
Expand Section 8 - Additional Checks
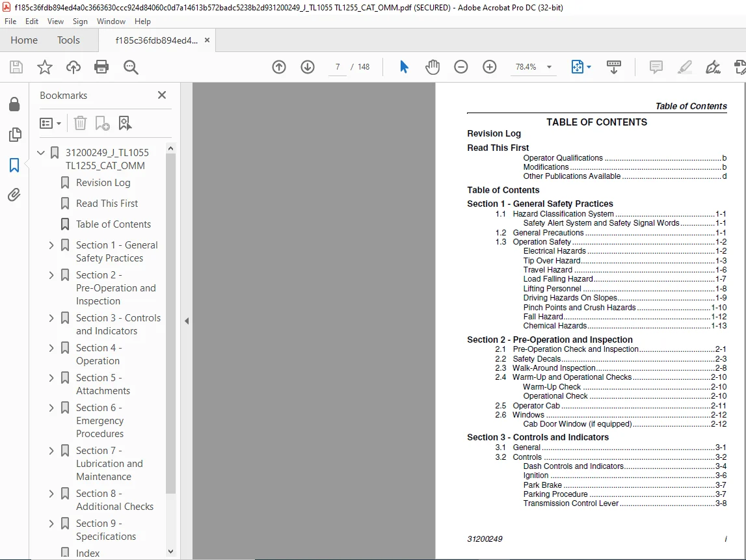point(51,494)
